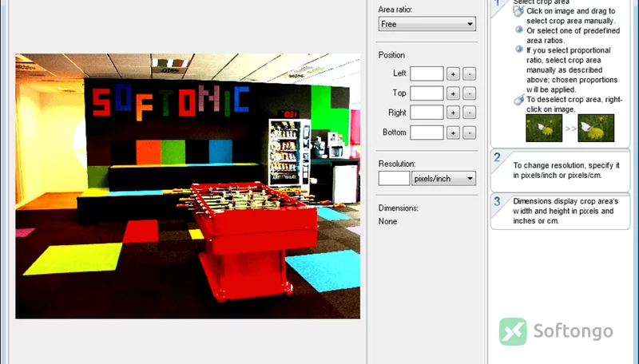
Task: Increase the Top position with plus button
Action: [453, 93]
